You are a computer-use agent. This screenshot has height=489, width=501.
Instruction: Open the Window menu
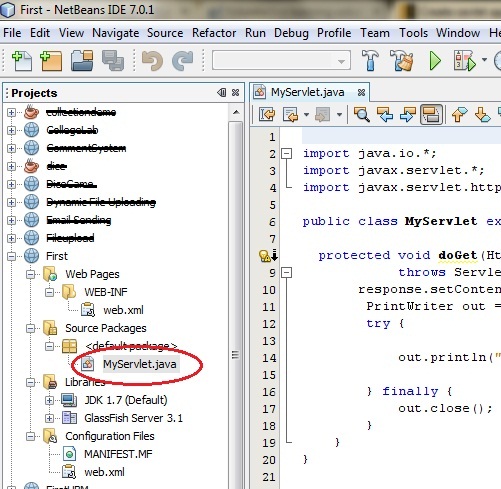[458, 33]
